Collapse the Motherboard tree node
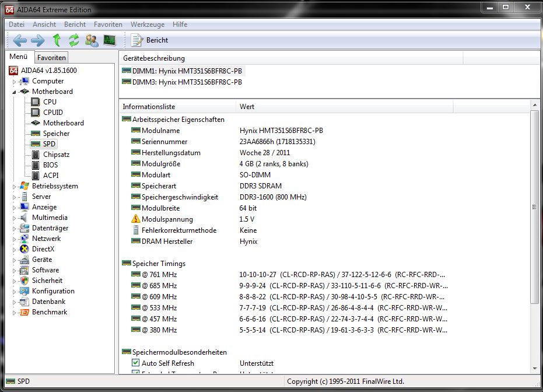The width and height of the screenshot is (543, 392). [14, 92]
